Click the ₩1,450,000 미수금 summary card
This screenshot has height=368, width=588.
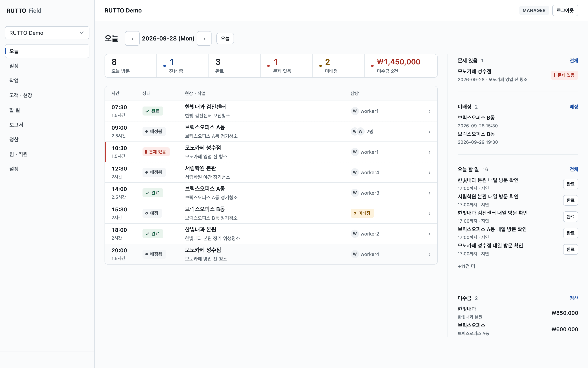tap(401, 66)
